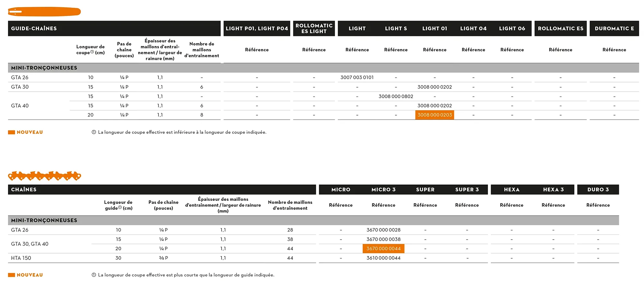Click the 'Épaisseur des maillons' heading in guide-chaînes table
This screenshot has height=286, width=644.
[160, 50]
